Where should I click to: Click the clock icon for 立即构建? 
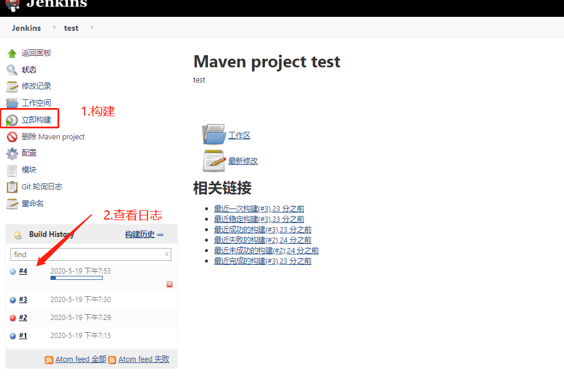[12, 120]
